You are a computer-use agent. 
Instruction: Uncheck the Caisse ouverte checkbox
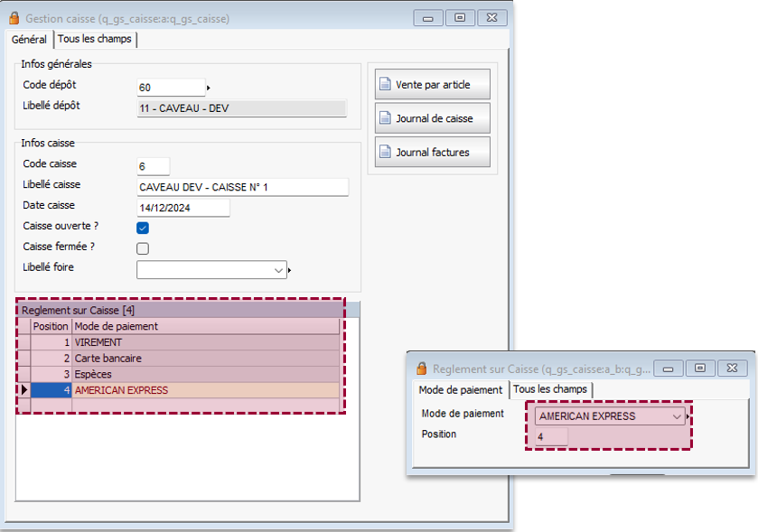(x=143, y=228)
